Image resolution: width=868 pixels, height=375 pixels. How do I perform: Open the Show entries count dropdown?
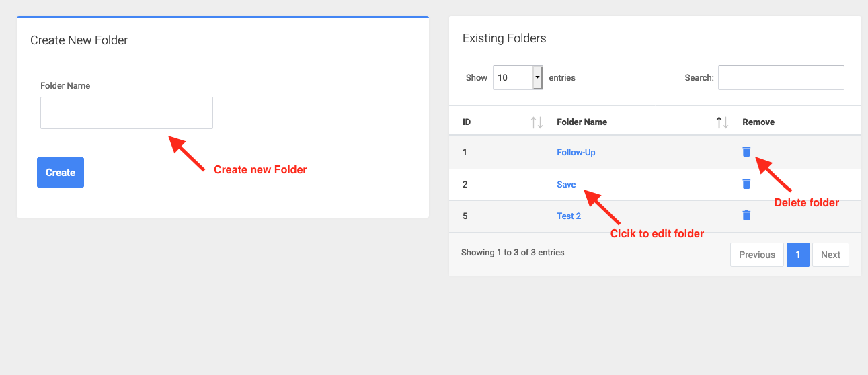(517, 77)
